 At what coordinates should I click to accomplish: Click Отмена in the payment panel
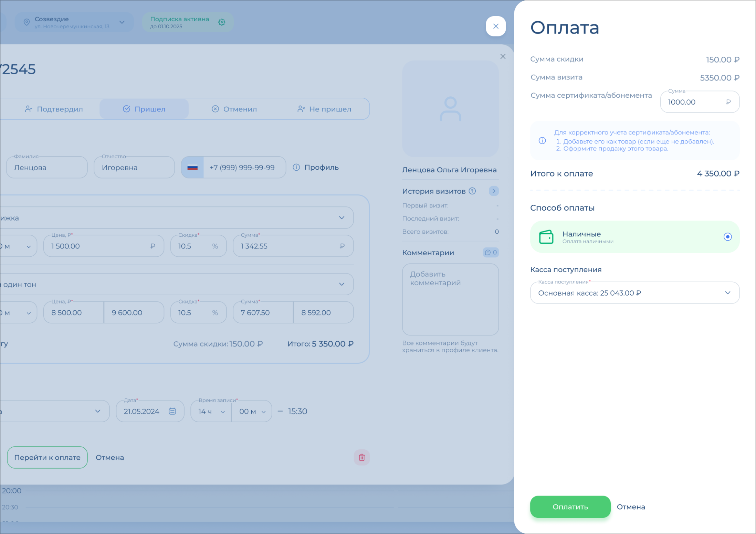coord(631,507)
